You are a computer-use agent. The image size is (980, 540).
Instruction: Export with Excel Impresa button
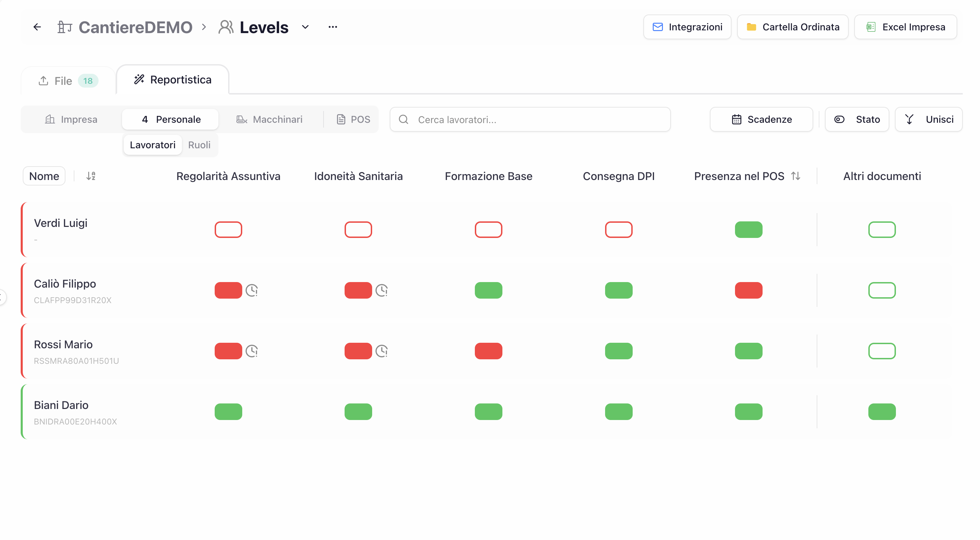(x=906, y=27)
